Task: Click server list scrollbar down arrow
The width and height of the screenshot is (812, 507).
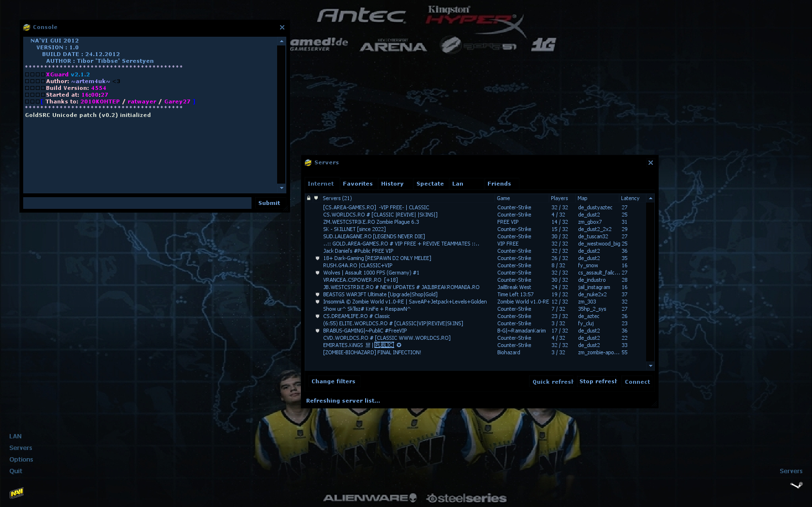Action: (x=650, y=366)
